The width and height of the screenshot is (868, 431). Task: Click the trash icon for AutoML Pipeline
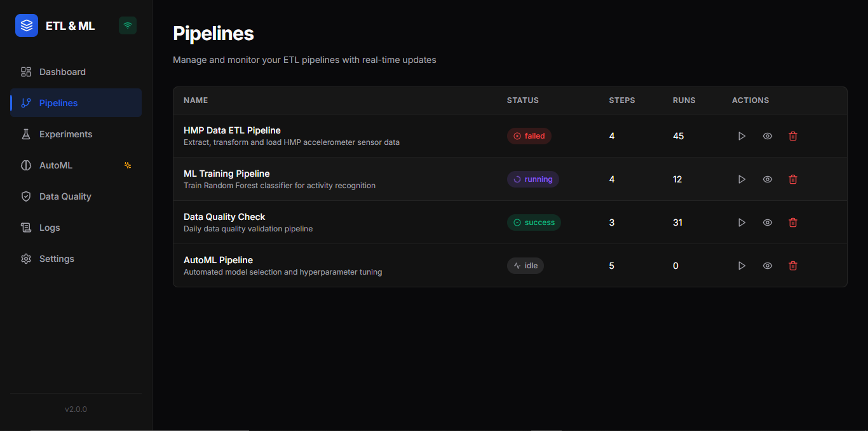tap(793, 266)
